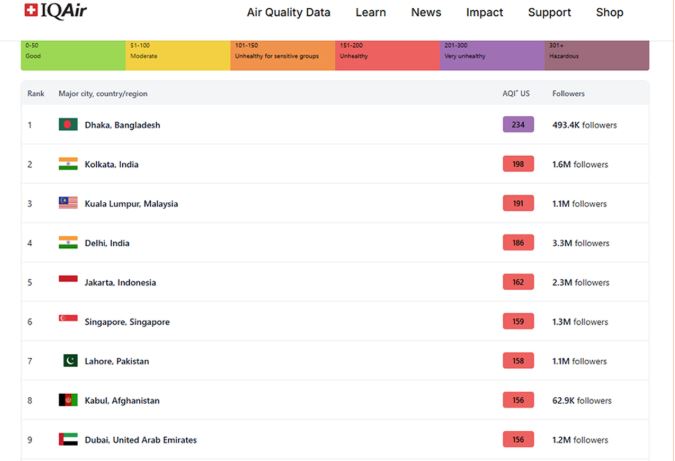Click the 198 AQI badge
This screenshot has height=461, width=675.
[518, 164]
